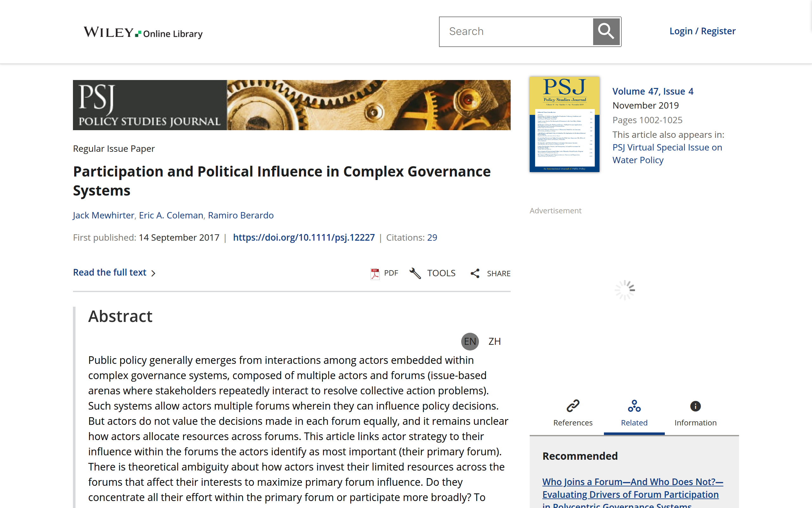Click the citations count 29
812x508 pixels.
[432, 237]
